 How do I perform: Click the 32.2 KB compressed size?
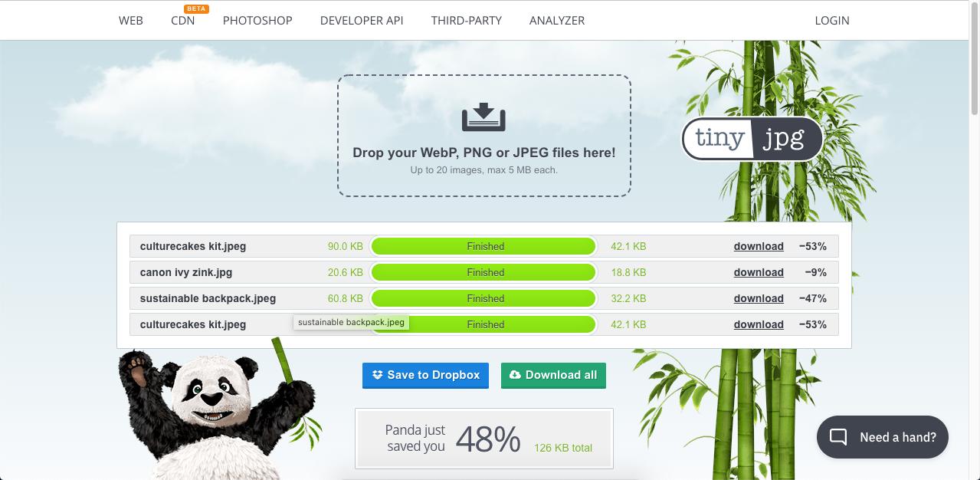pyautogui.click(x=628, y=298)
